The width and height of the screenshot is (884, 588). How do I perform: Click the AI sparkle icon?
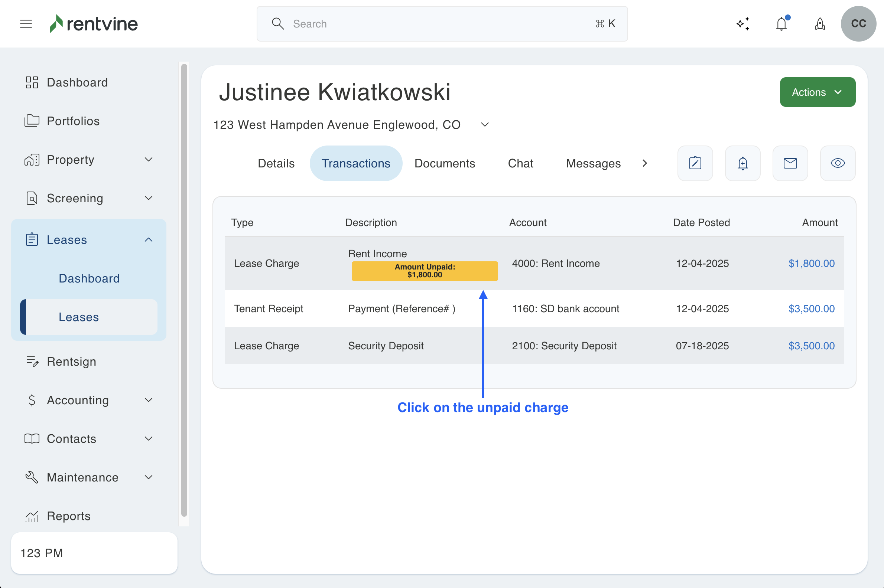click(x=743, y=24)
